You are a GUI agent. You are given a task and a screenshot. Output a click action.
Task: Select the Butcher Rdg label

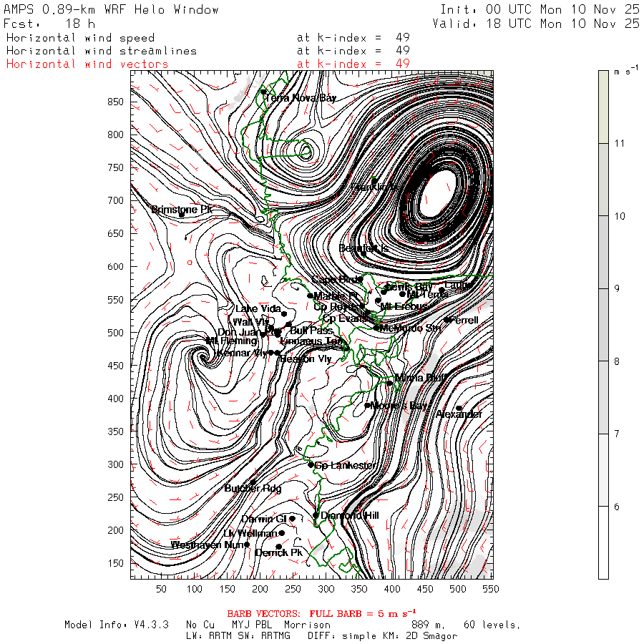point(253,488)
